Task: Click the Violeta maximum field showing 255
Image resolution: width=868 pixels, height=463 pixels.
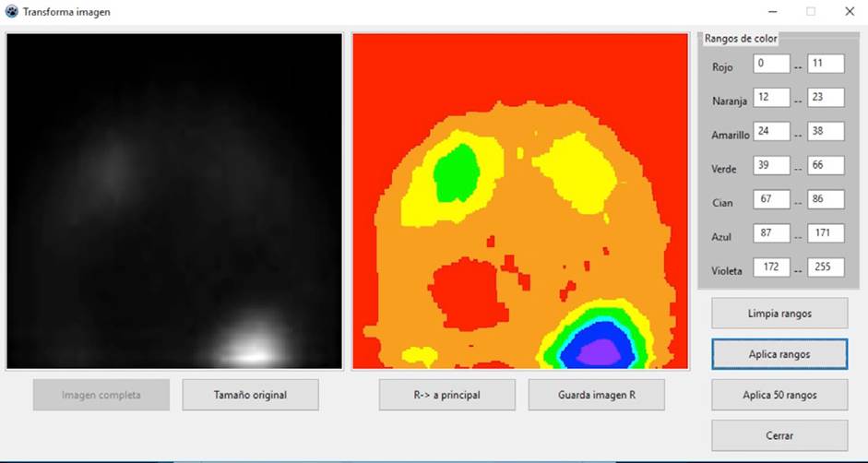Action: pos(826,267)
